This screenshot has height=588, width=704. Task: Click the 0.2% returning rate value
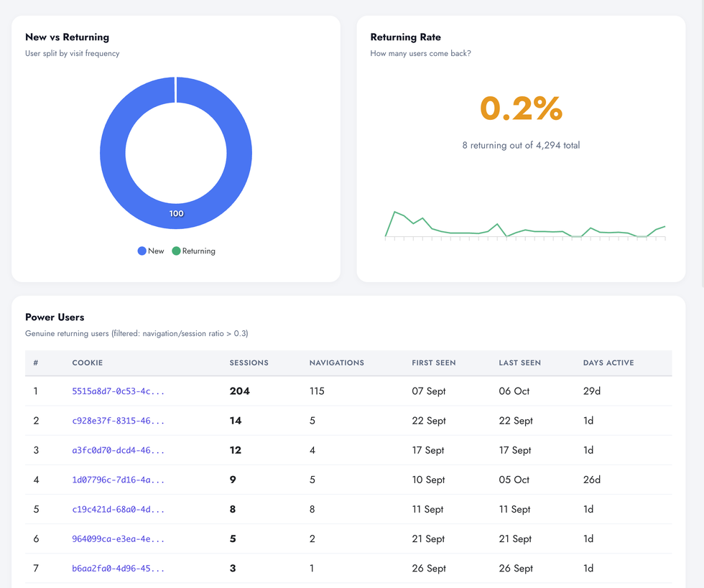pyautogui.click(x=521, y=108)
